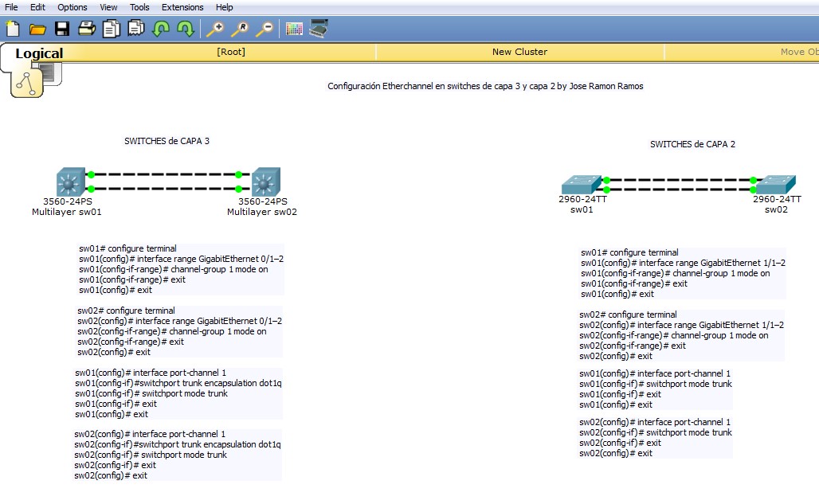Copy the selection
Image resolution: width=819 pixels, height=504 pixels.
[109, 27]
